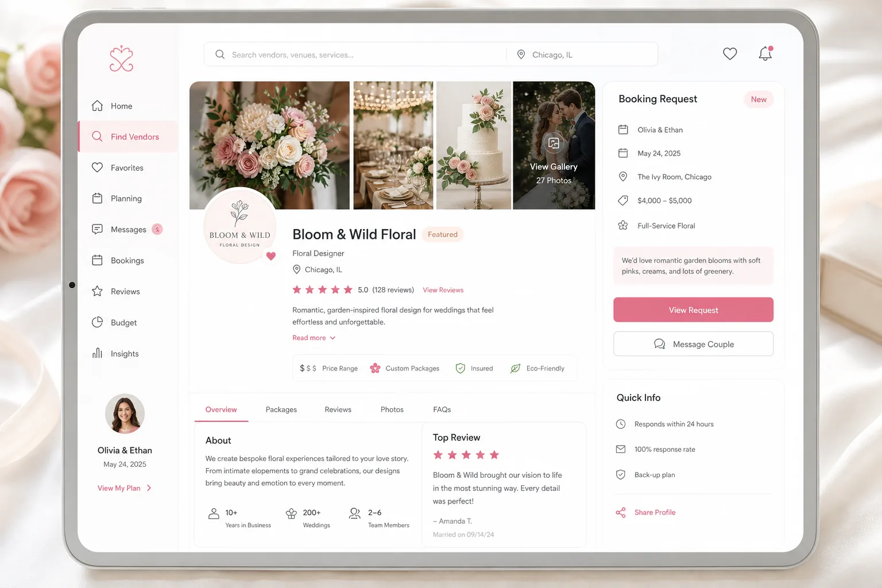Open the View Reviews link
The width and height of the screenshot is (882, 588).
tap(443, 290)
